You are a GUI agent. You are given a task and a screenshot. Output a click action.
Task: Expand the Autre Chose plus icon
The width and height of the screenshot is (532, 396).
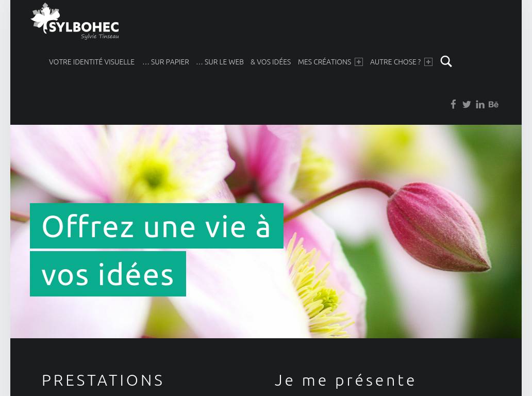428,62
